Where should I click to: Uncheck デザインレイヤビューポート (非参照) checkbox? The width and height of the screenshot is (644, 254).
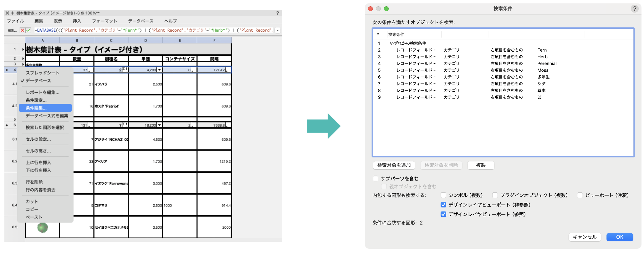[443, 205]
